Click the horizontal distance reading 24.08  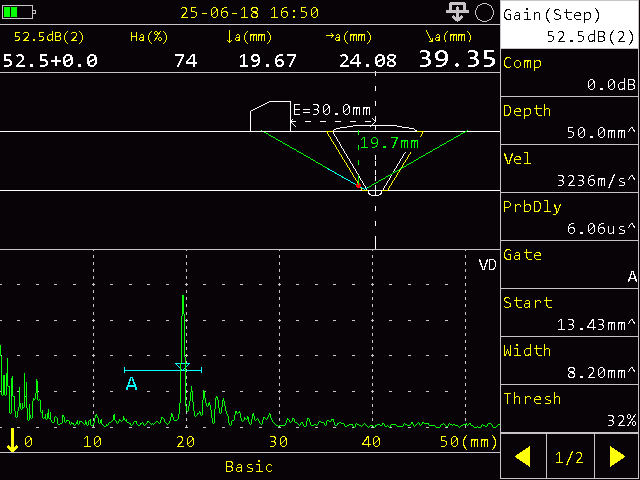pos(368,61)
